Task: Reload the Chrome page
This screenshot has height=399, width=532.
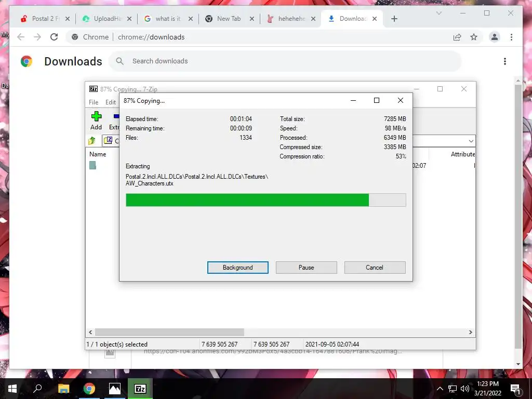Action: pos(54,37)
